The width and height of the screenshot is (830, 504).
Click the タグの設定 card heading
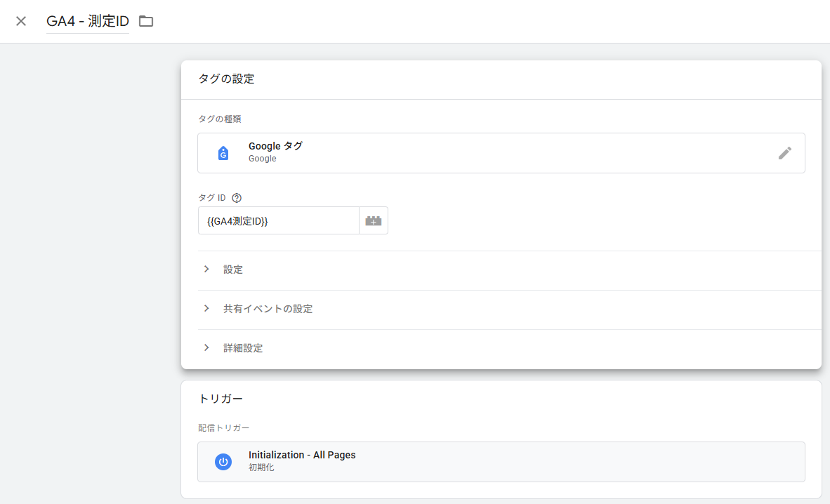coord(226,79)
